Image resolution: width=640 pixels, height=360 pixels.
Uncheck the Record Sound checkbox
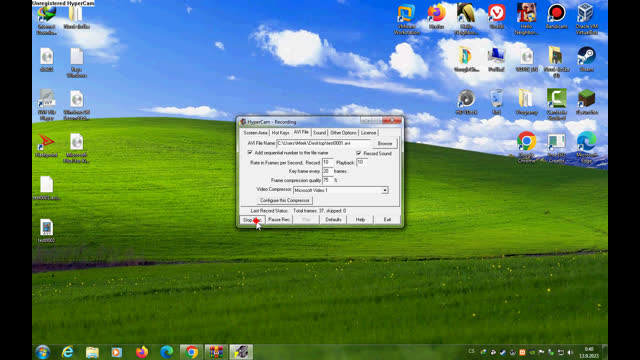(x=359, y=153)
